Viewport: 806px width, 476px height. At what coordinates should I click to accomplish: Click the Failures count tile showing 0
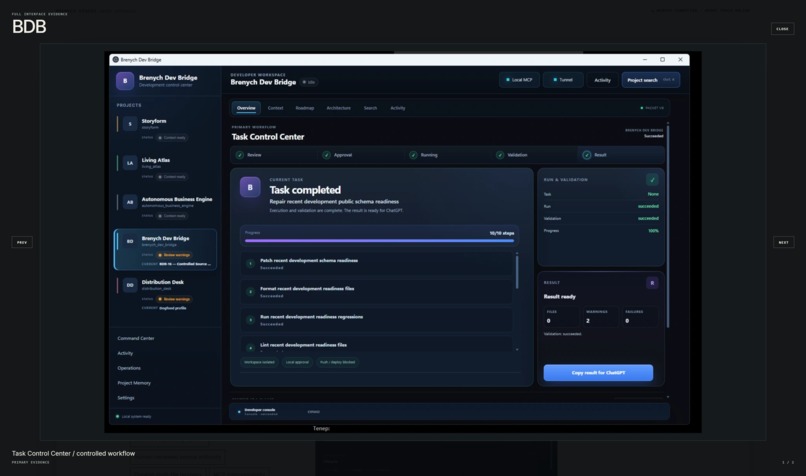640,317
